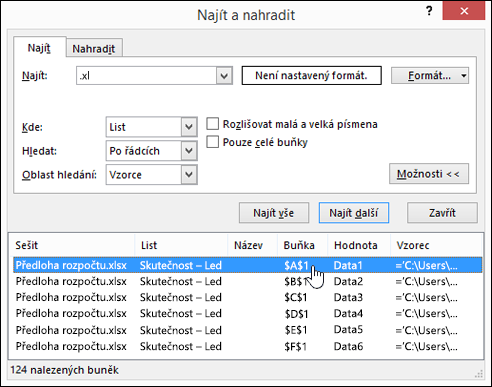Screen dimensions: 492x387
Task: Enable Pouze celé buňky checkbox
Action: tap(213, 142)
